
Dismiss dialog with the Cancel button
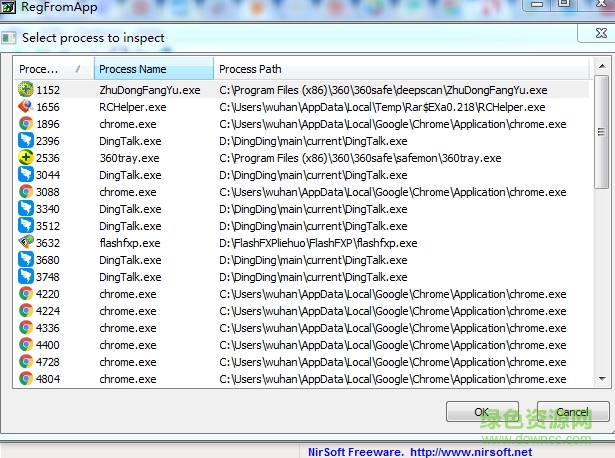tap(573, 412)
